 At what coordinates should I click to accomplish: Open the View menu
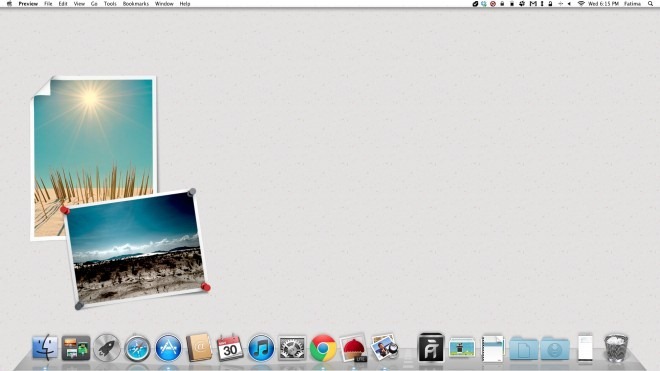(79, 4)
